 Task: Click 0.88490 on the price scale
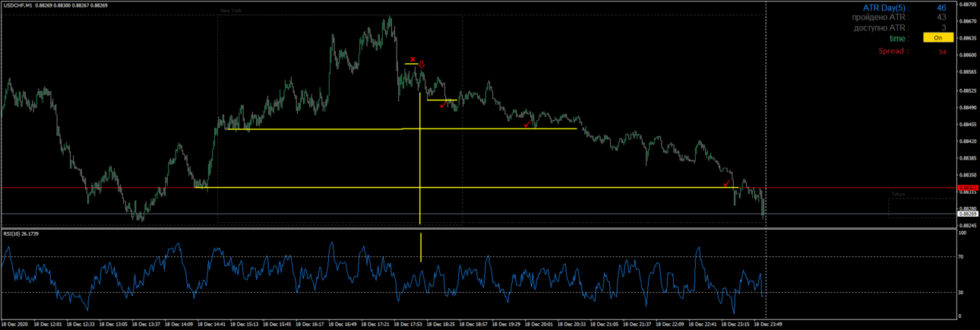(968, 106)
